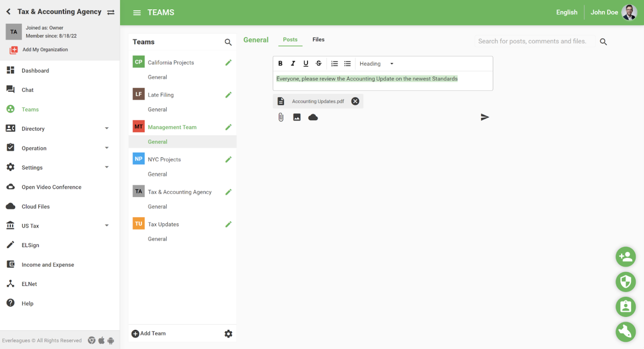644x349 pixels.
Task: Click the switch organization arrows icon
Action: click(111, 12)
